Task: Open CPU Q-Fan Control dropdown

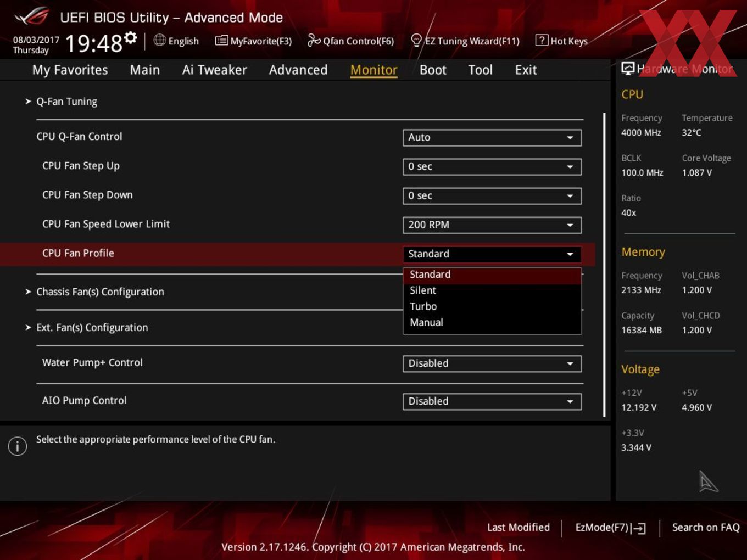Action: click(x=492, y=137)
